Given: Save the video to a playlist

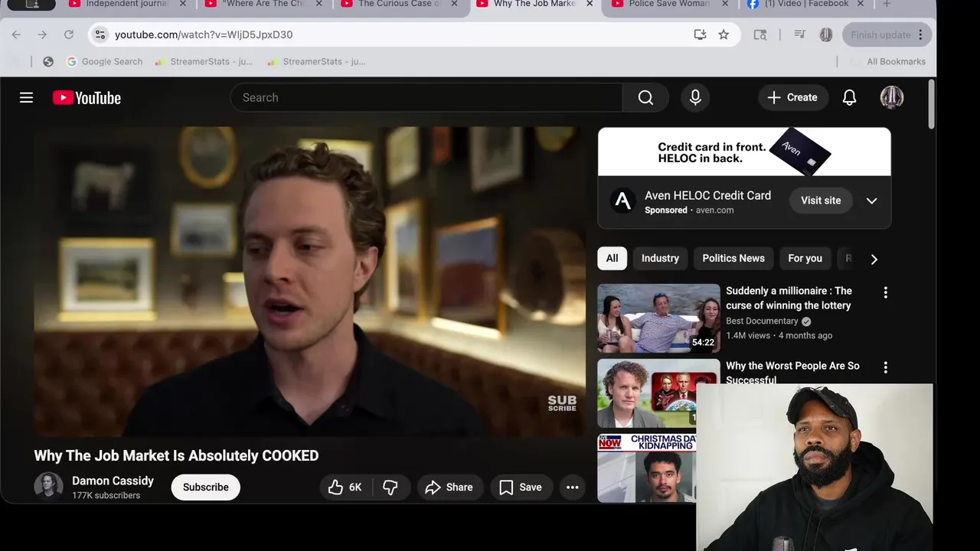Looking at the screenshot, I should pyautogui.click(x=521, y=487).
